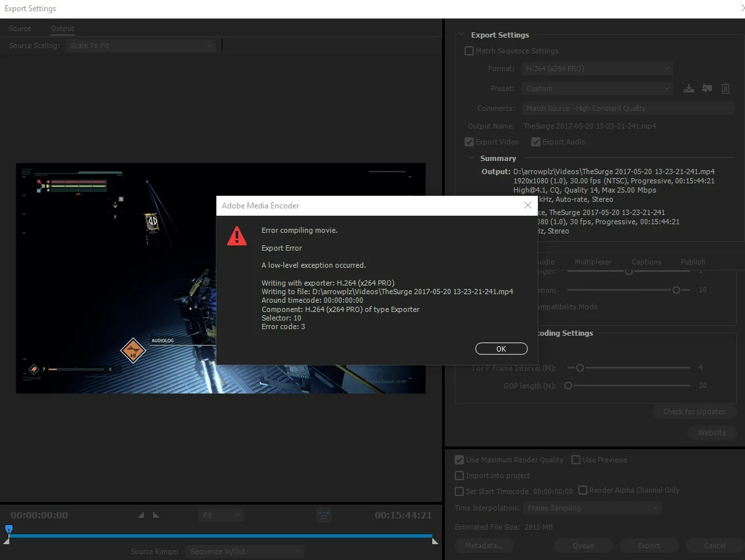Image resolution: width=745 pixels, height=560 pixels.
Task: Toggle the Export Video checkbox
Action: pos(469,142)
